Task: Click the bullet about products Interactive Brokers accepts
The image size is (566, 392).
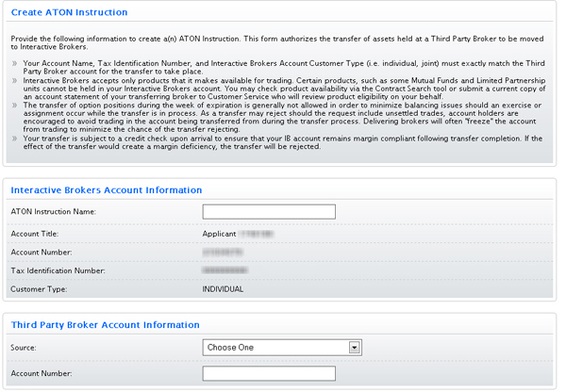Action: click(x=285, y=89)
